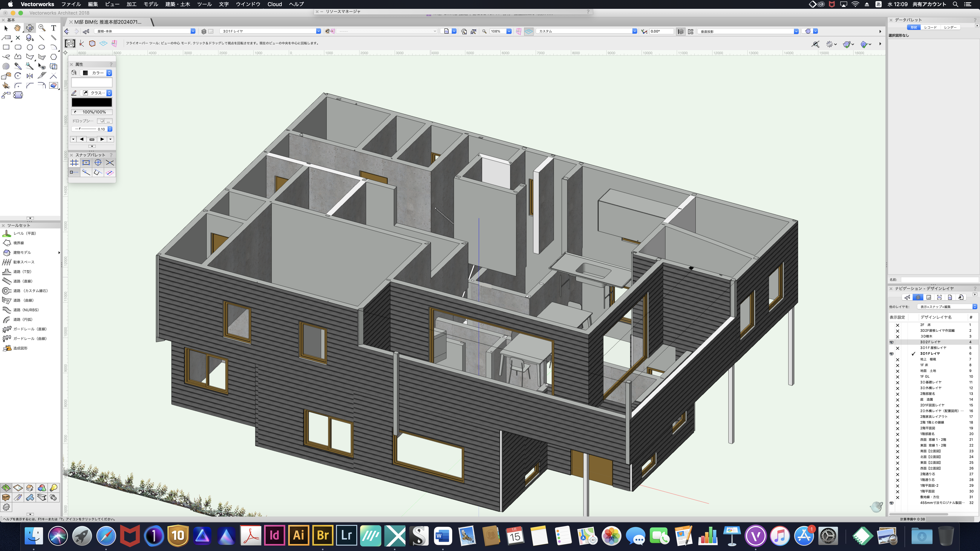Switch to the レコード tab
980x551 pixels.
pyautogui.click(x=930, y=27)
